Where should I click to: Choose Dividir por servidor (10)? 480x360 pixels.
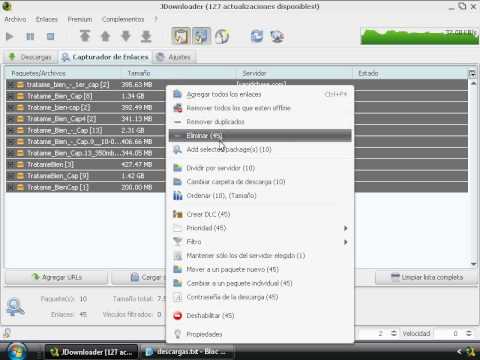pyautogui.click(x=260, y=168)
